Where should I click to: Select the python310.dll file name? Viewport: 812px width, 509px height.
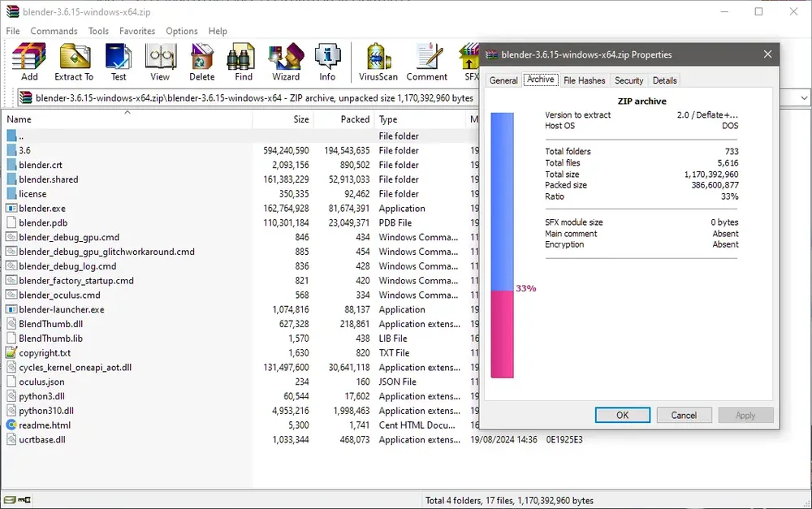click(46, 411)
